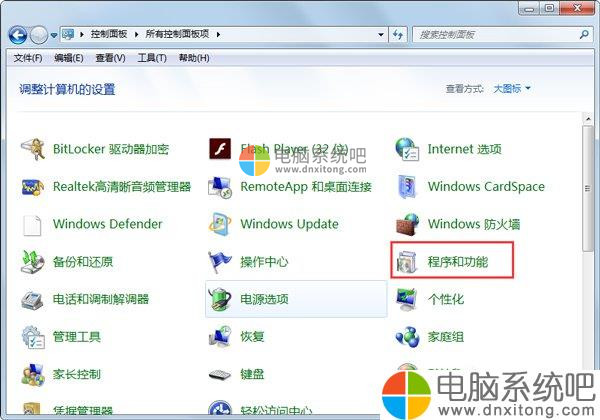
Task: Open the Windows Firewall brick-wall icon
Action: point(407,224)
